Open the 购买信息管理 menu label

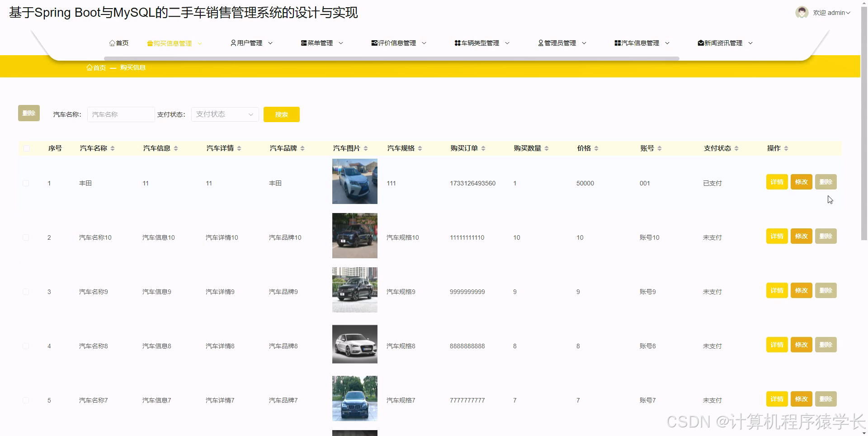click(x=173, y=43)
